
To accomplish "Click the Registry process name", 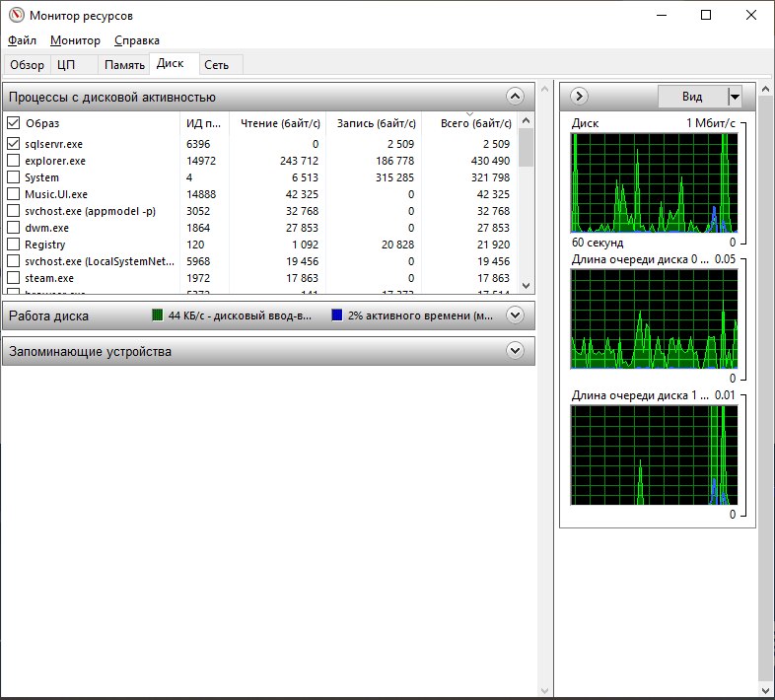I will click(x=45, y=245).
